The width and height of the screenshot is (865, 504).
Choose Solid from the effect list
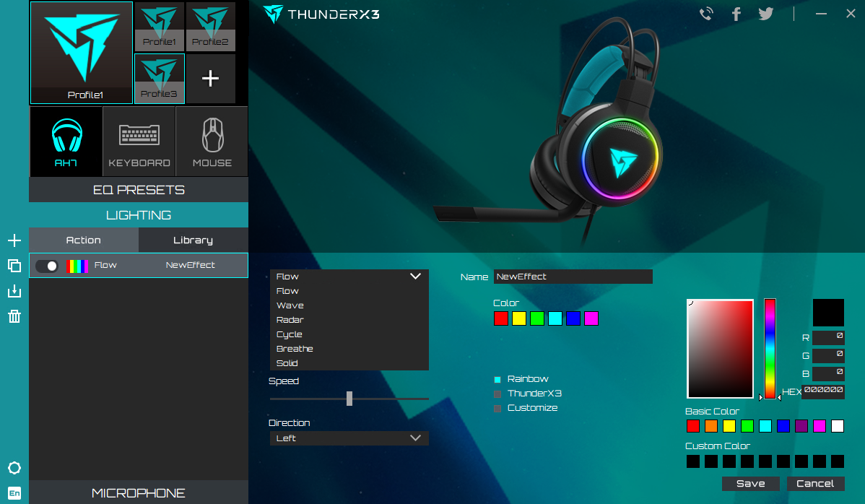coord(349,362)
